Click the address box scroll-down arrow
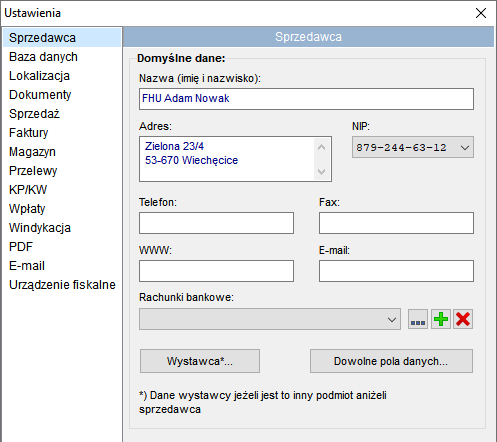The width and height of the screenshot is (497, 442). (321, 172)
